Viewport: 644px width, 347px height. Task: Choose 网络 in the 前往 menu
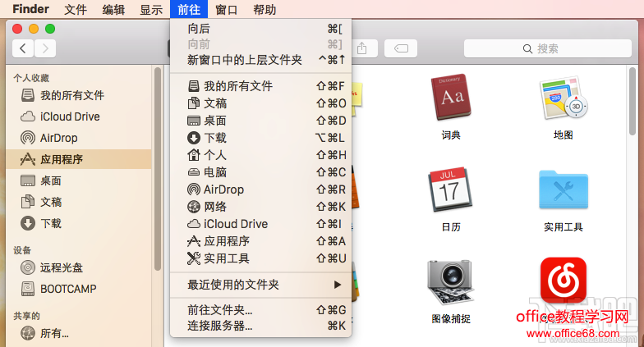[x=261, y=207]
